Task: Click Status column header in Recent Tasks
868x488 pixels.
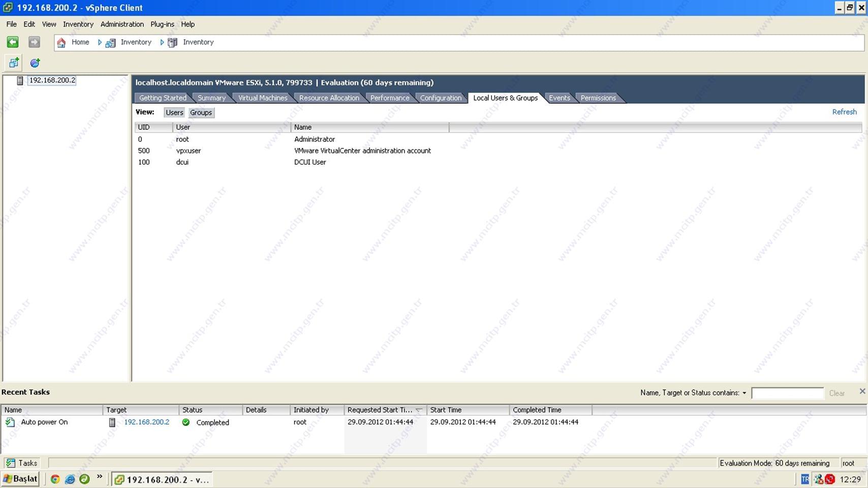Action: click(x=211, y=410)
